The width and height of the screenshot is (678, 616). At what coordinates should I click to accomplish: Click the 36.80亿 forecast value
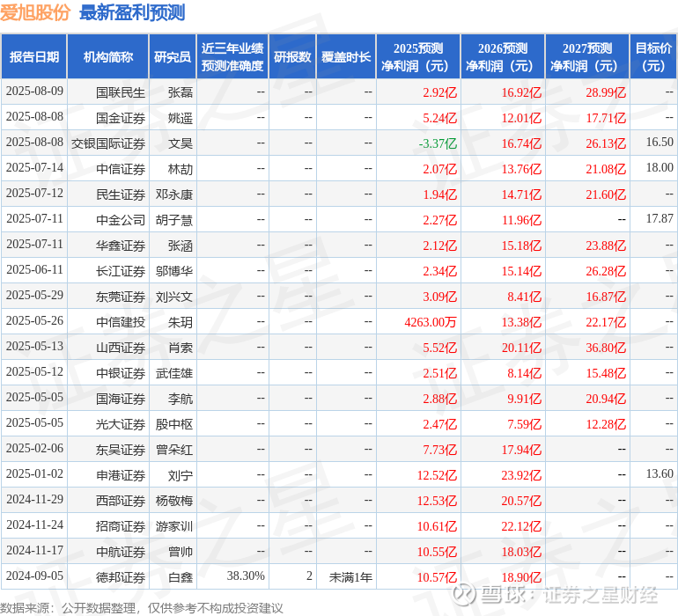click(x=606, y=347)
